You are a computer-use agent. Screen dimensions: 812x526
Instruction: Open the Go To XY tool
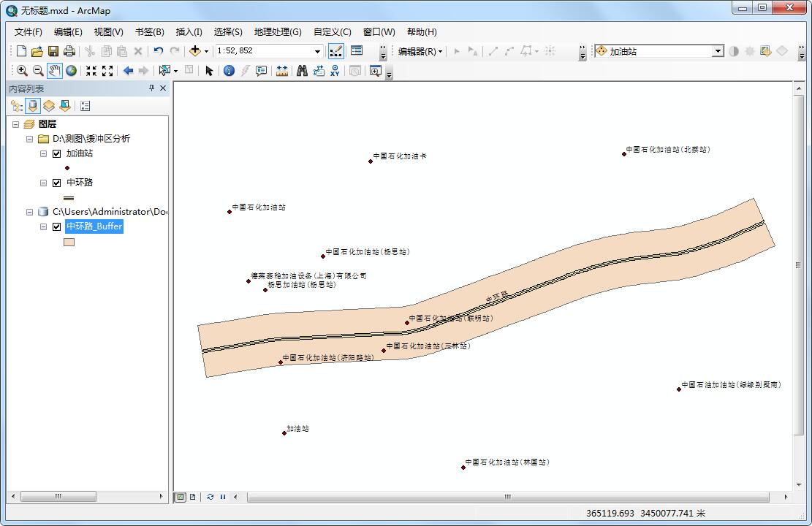[x=335, y=71]
